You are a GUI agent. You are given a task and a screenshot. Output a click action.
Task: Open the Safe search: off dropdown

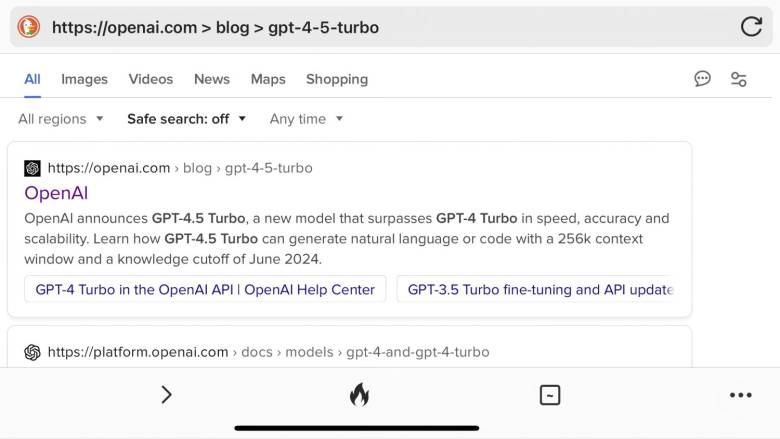[187, 119]
